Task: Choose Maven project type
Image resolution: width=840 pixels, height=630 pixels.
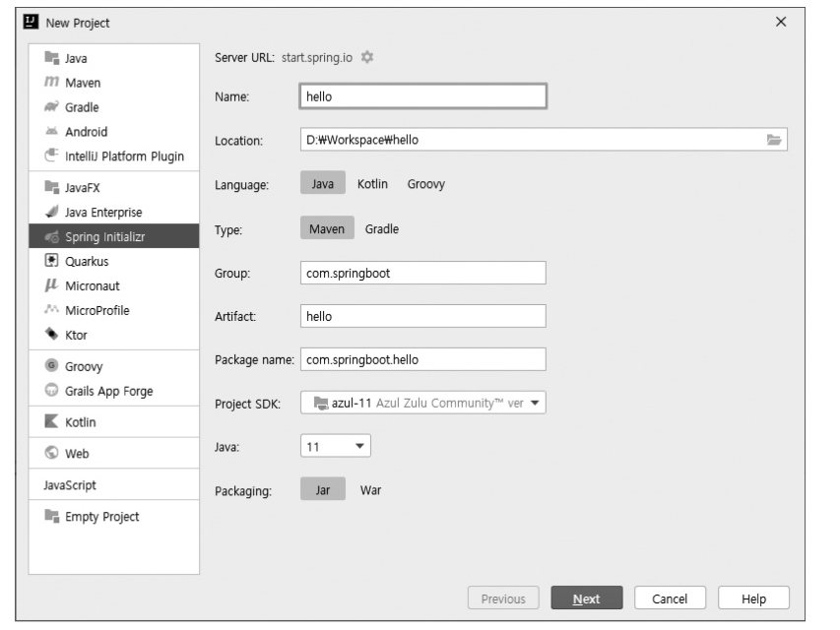Action: tap(327, 228)
